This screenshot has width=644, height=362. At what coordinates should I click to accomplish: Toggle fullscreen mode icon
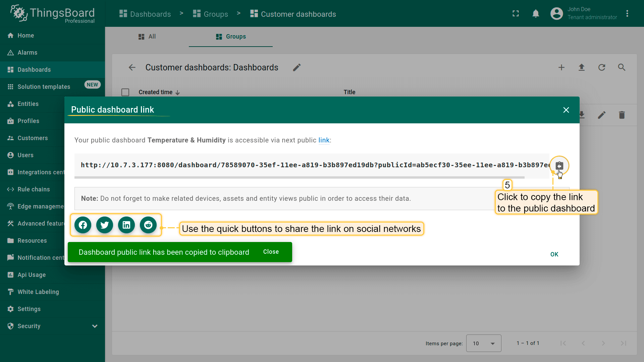pos(516,14)
